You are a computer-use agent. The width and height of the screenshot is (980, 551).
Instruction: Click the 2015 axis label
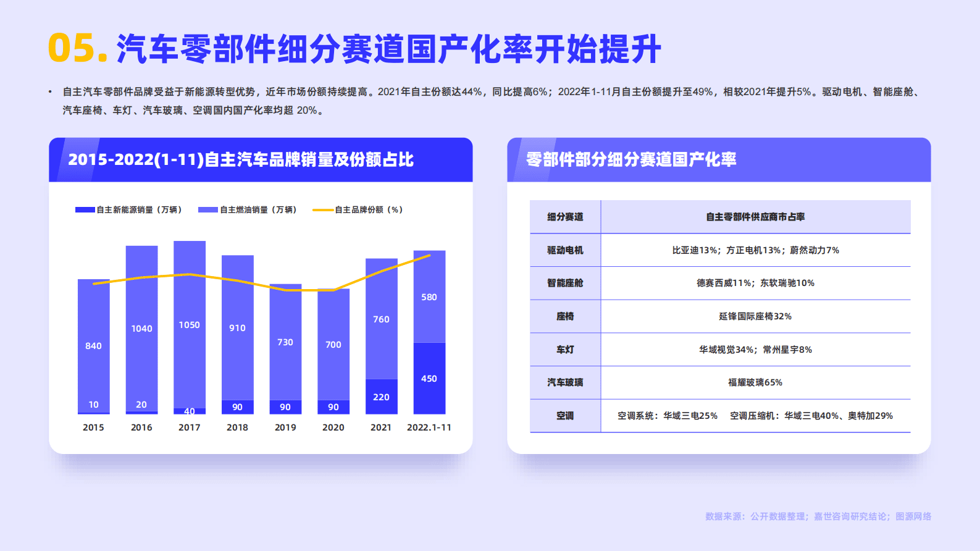click(x=93, y=427)
